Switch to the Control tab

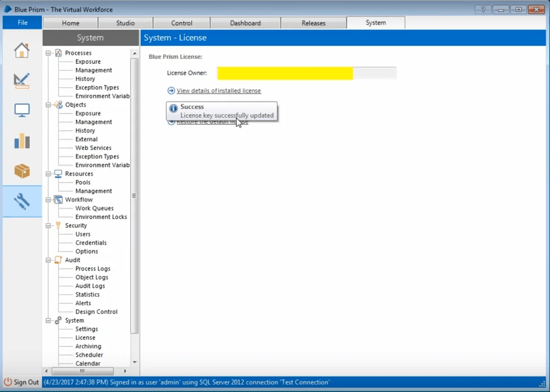181,23
